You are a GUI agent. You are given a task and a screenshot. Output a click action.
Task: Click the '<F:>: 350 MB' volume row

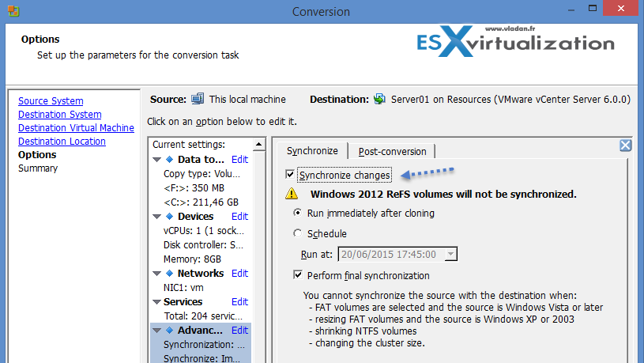tap(194, 188)
